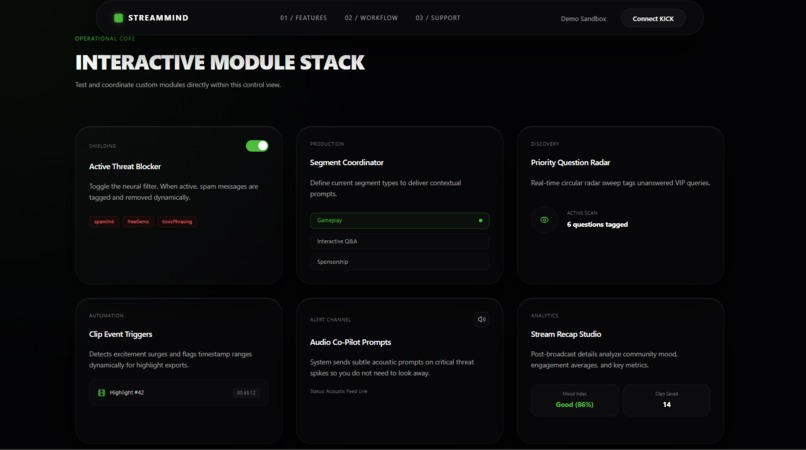This screenshot has width=806, height=450.
Task: Click the Alert Channel label
Action: (x=330, y=320)
